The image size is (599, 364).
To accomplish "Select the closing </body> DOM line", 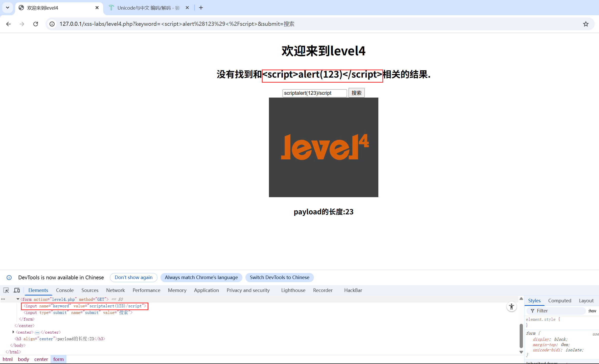I will pos(18,346).
